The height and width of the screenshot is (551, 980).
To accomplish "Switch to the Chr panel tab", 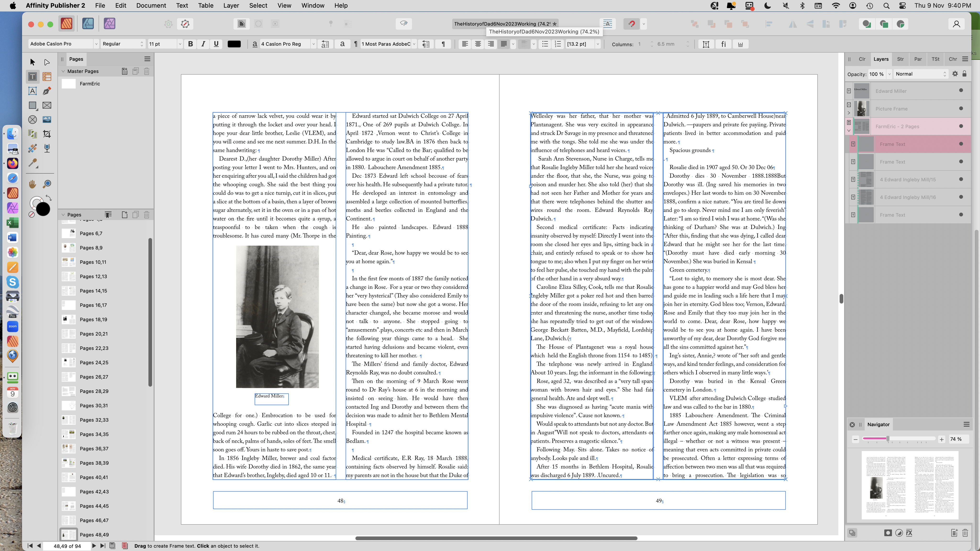I will tap(953, 59).
